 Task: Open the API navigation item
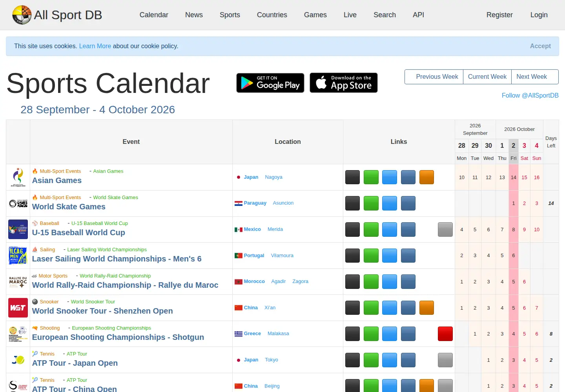click(418, 15)
